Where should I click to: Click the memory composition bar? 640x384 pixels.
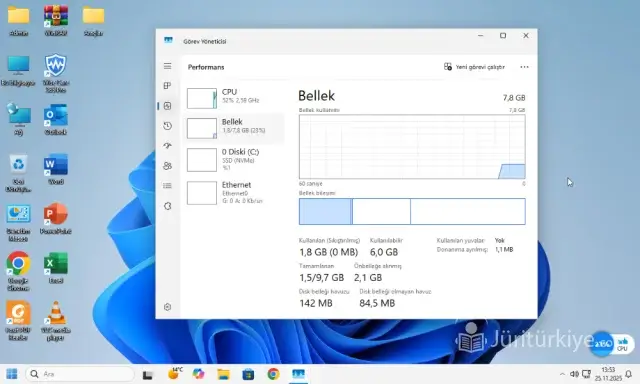pyautogui.click(x=412, y=211)
